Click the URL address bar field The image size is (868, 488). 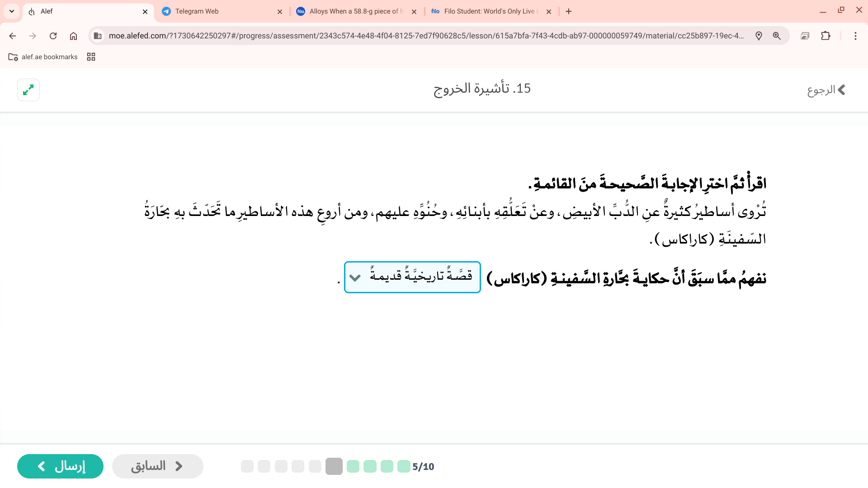(425, 36)
